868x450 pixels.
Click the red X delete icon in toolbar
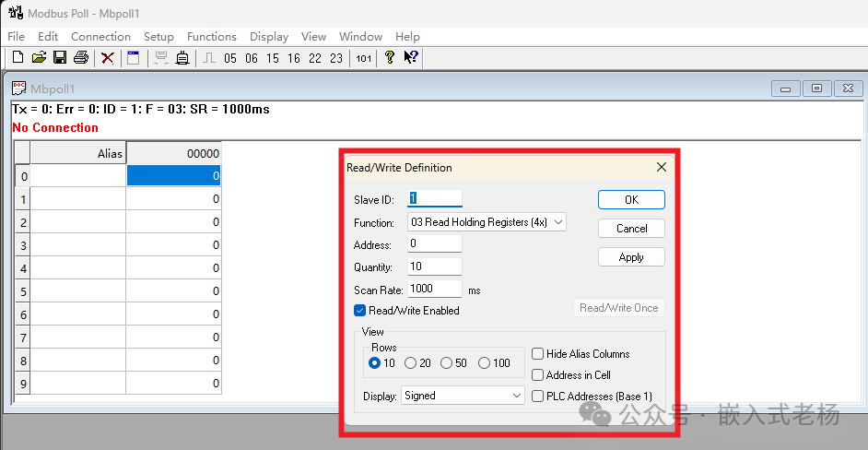pos(108,58)
